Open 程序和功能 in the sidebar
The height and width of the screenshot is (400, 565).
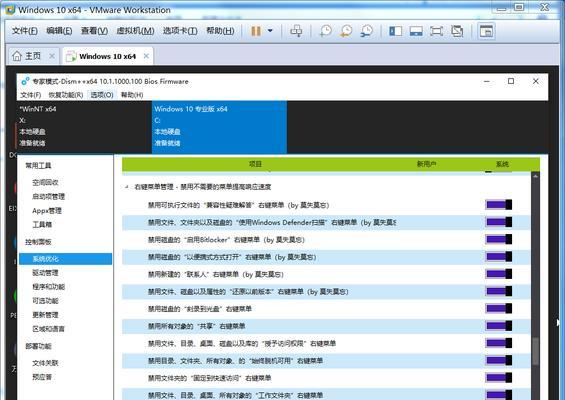(49, 287)
